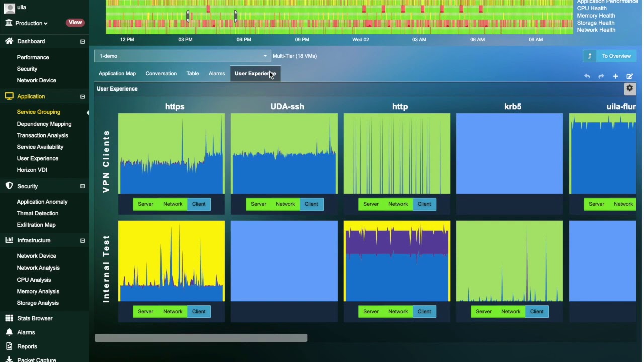Viewport: 644px width, 362px height.
Task: Collapse the Dashboard section
Action: point(83,41)
